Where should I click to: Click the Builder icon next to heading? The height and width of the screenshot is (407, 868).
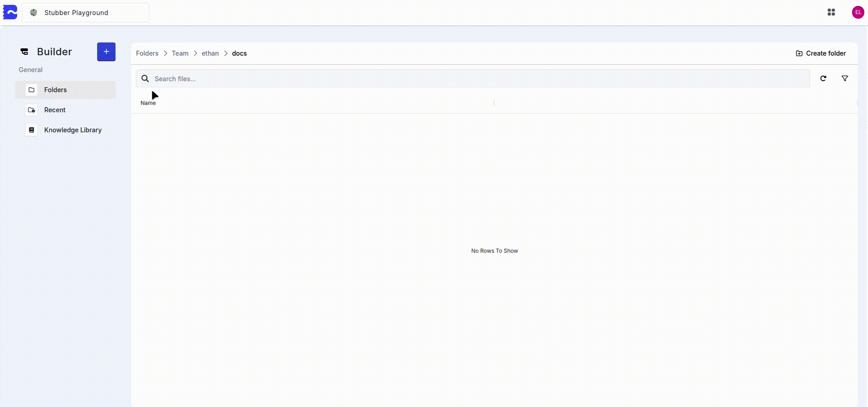point(25,52)
